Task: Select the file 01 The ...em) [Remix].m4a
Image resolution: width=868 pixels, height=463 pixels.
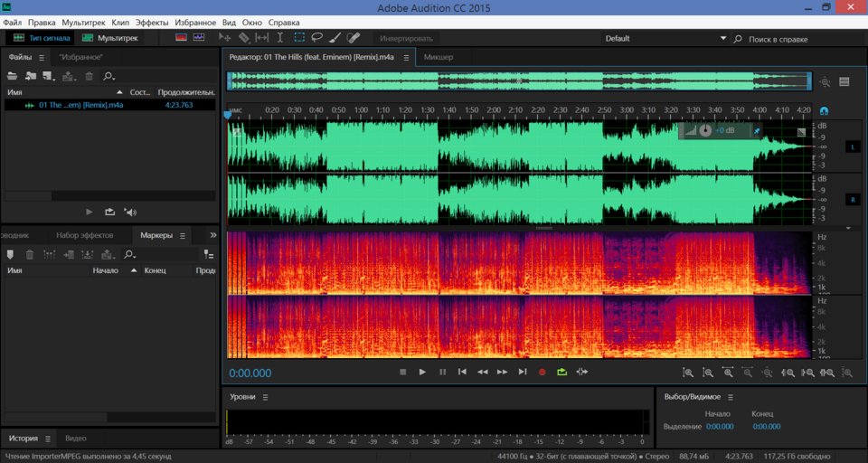Action: pos(80,105)
